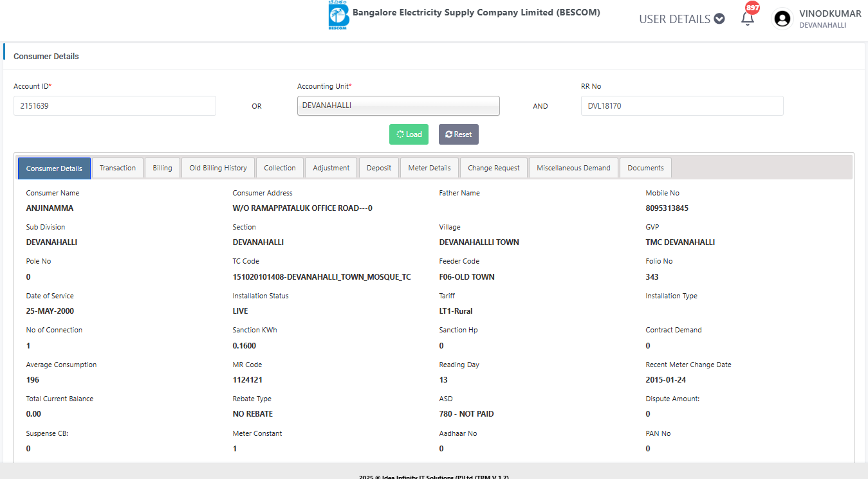Open the Documents tab

[x=645, y=168]
